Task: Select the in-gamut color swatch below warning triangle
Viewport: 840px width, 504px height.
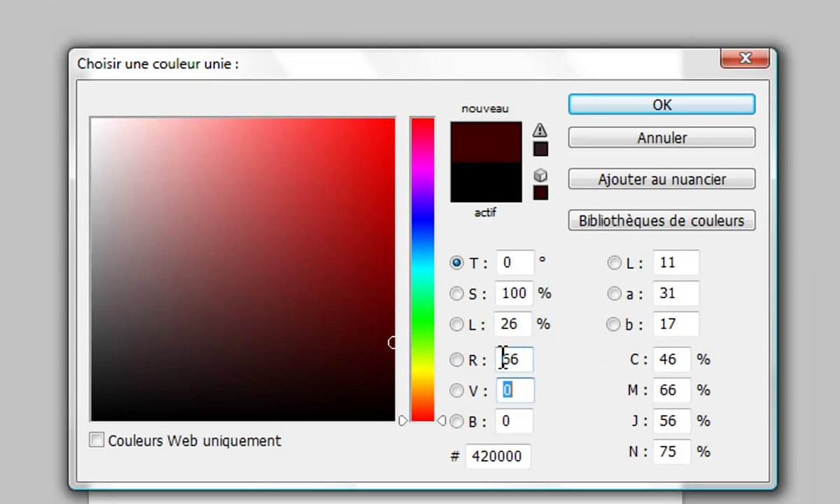Action: pos(540,149)
